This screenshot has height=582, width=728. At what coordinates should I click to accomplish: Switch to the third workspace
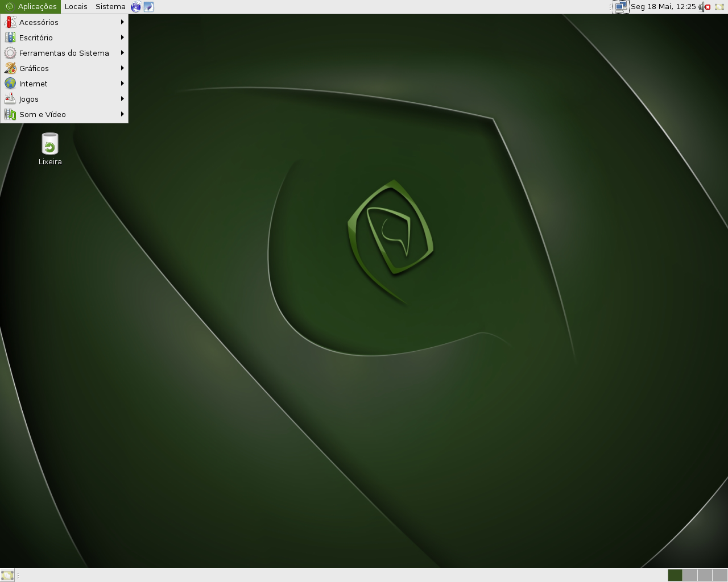pyautogui.click(x=705, y=575)
